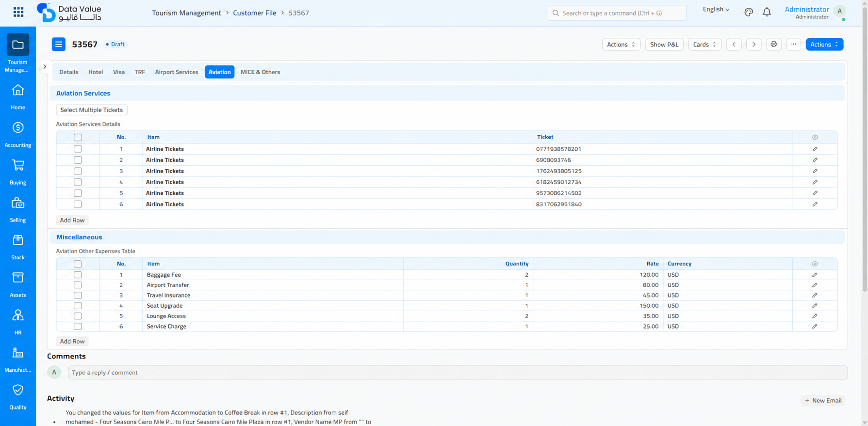Open the HR module

[x=18, y=322]
